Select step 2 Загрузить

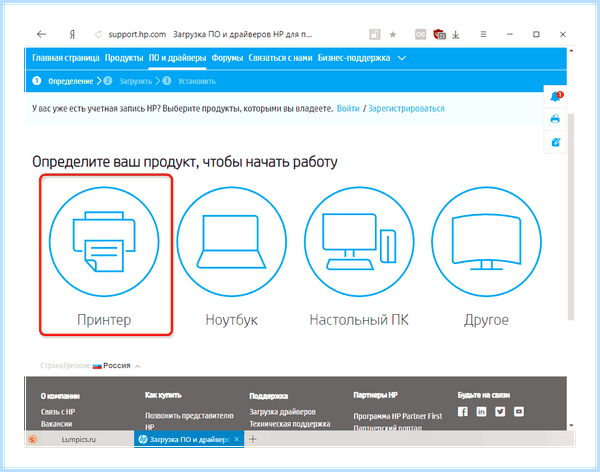pos(128,81)
